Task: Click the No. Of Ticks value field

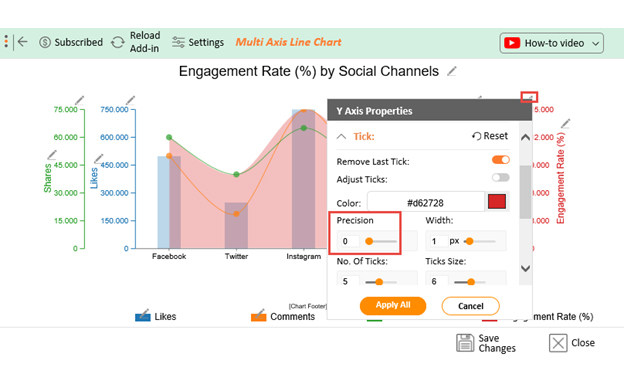Action: [x=349, y=281]
